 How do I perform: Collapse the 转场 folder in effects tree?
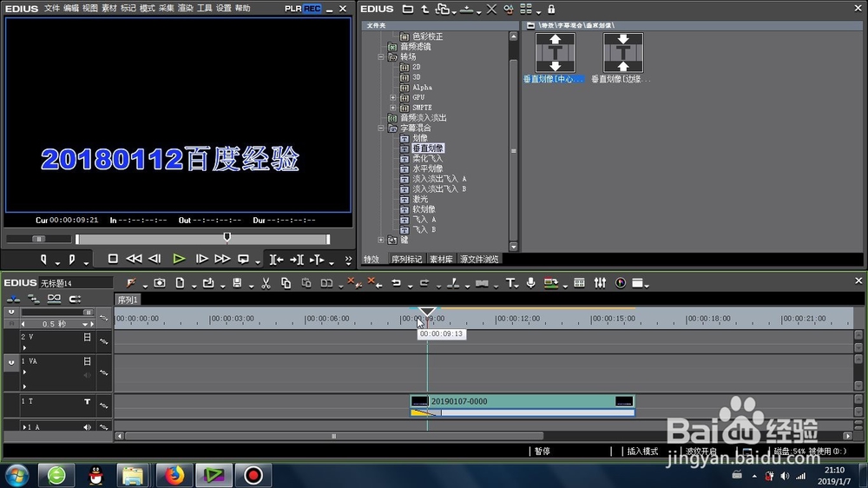tap(381, 57)
